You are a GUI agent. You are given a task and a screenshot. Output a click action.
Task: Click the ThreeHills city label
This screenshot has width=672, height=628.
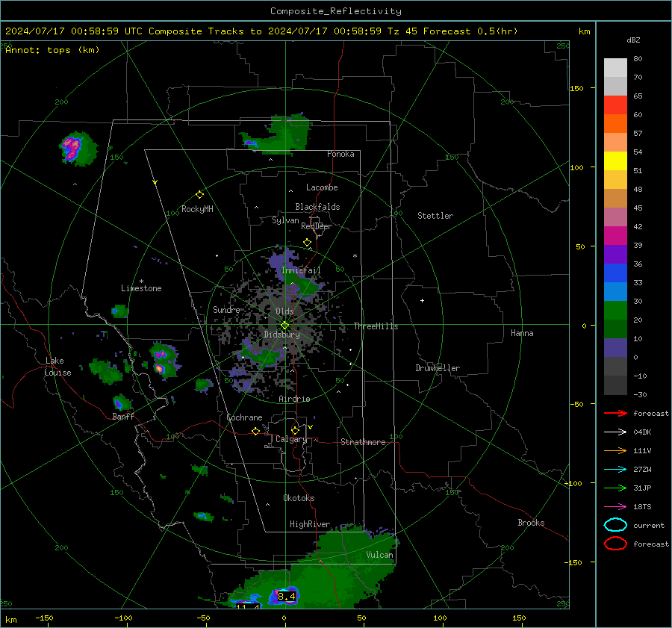(376, 326)
